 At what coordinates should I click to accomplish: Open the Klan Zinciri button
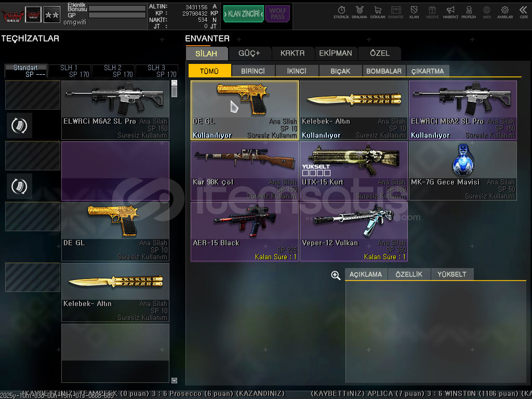click(x=243, y=14)
